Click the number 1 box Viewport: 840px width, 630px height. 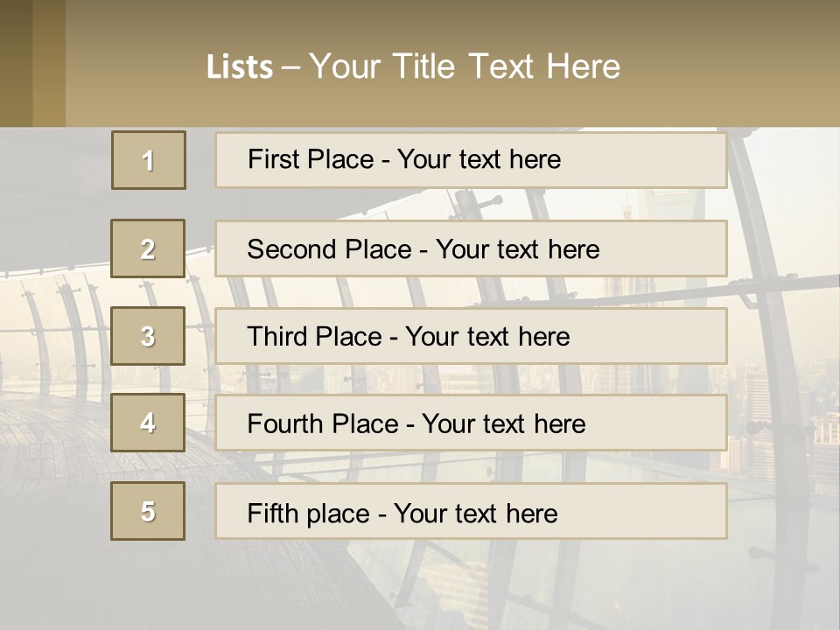click(x=149, y=160)
